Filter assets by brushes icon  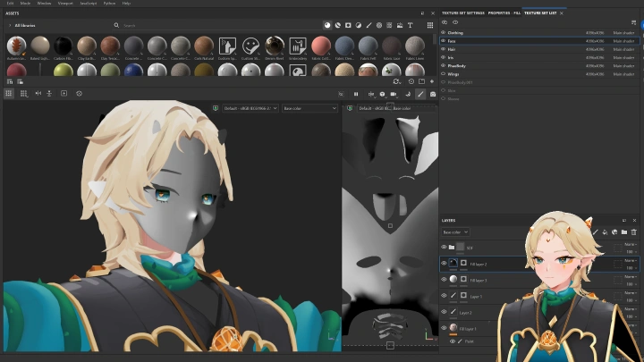point(369,25)
